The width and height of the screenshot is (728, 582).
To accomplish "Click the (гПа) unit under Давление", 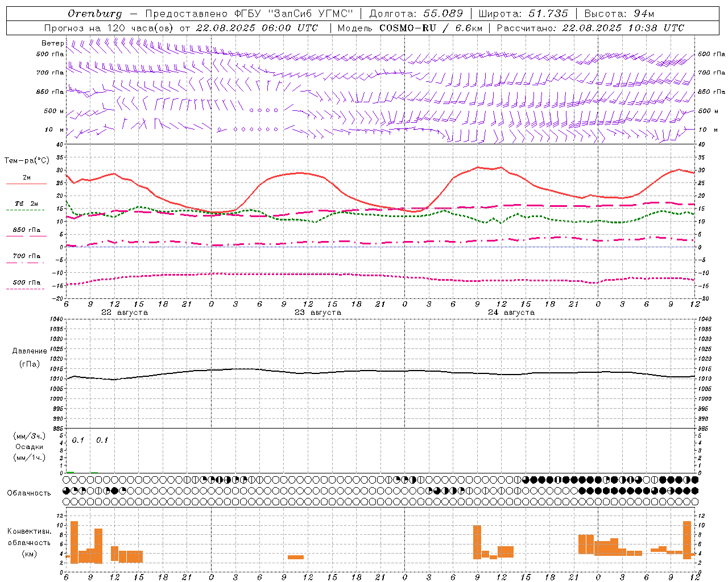I will pos(30,364).
